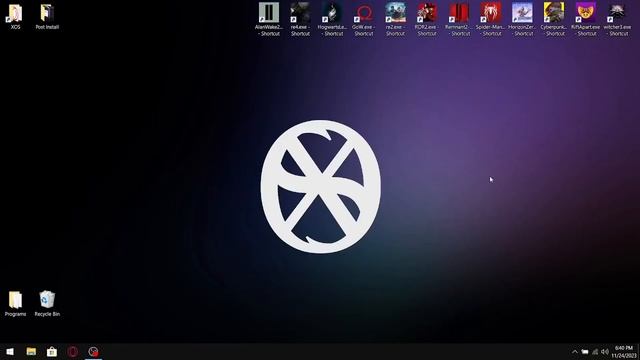Select the GoW.exe shortcut icon
640x360 pixels.
(364, 19)
